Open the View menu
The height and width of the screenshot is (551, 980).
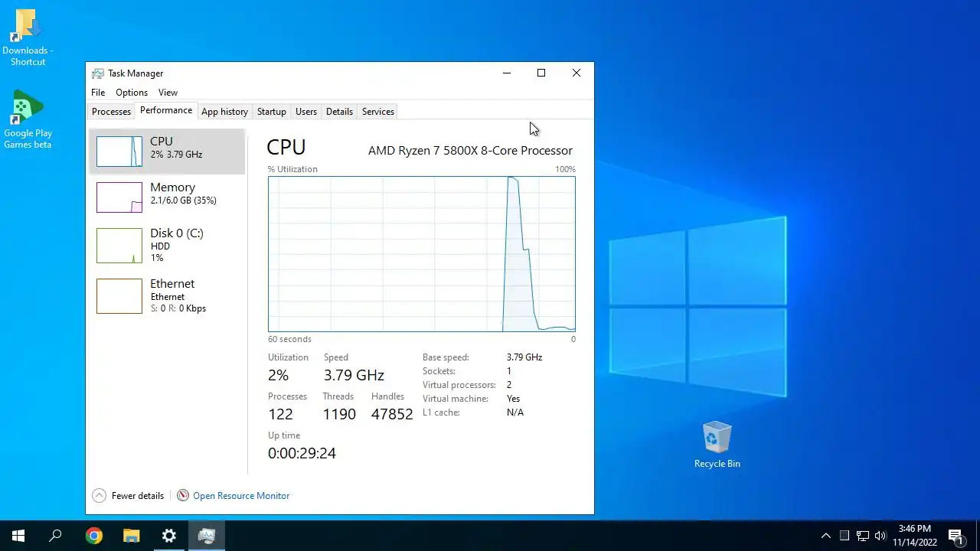168,93
